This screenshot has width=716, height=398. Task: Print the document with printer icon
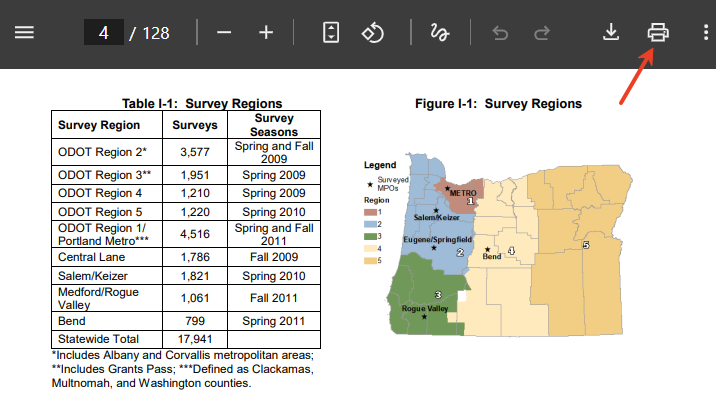658,32
